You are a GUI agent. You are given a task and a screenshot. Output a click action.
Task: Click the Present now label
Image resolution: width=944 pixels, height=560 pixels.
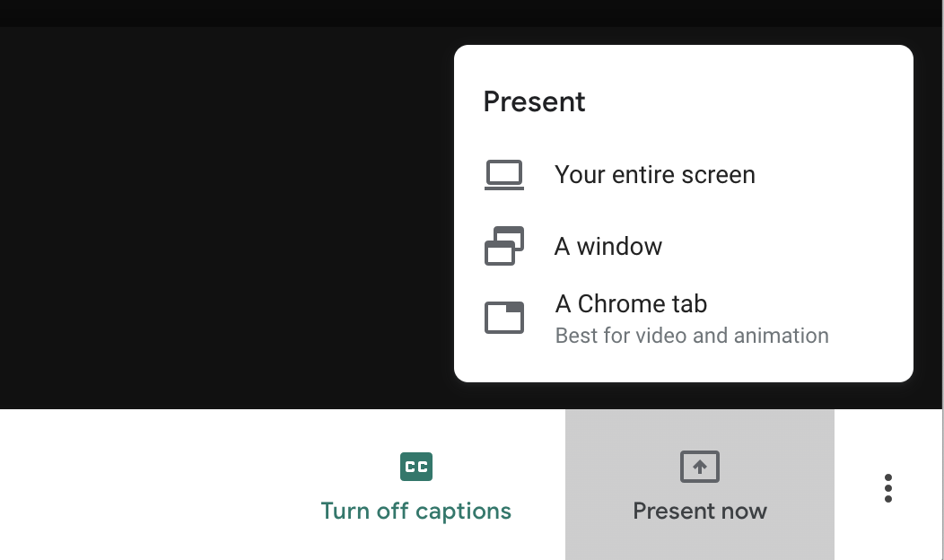700,511
